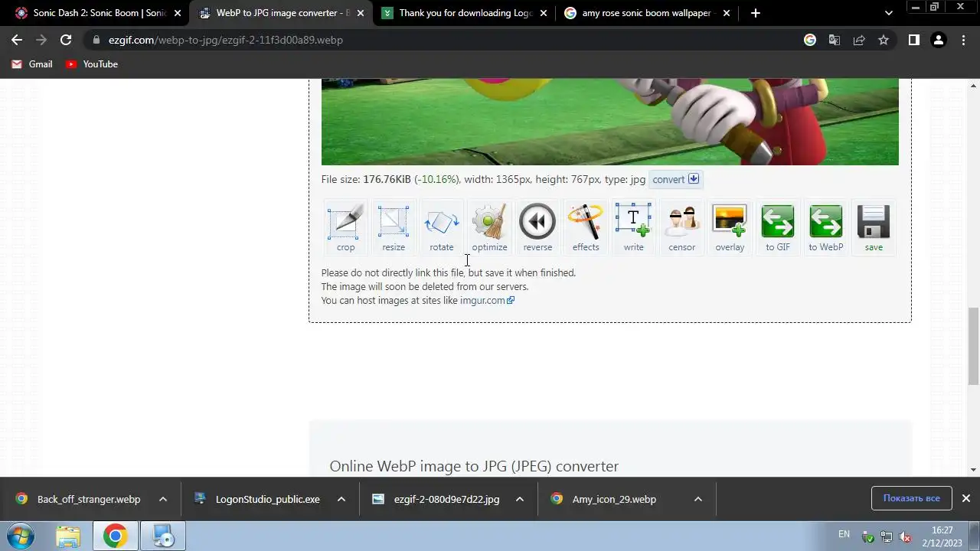
Task: Switch to Thank you for downloading tab
Action: coord(463,13)
